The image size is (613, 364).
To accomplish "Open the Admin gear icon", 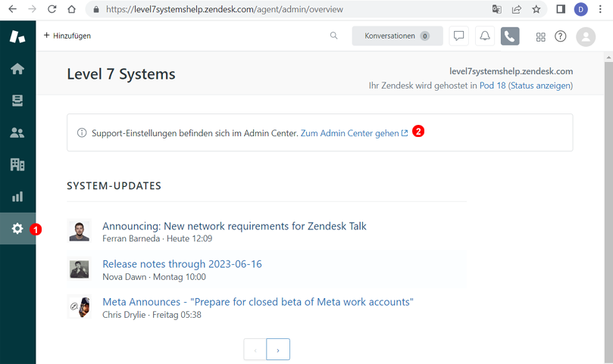I will click(x=17, y=229).
